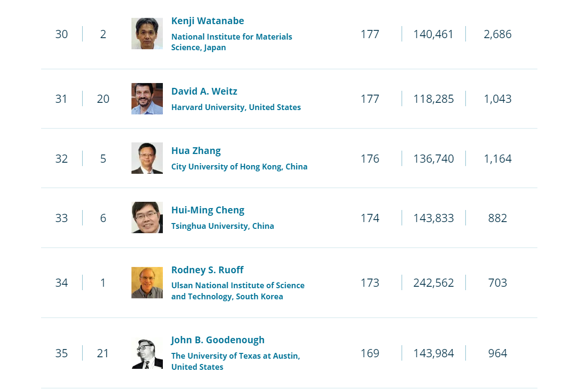Open Ulsan National Institute of Science link
Screen dimensions: 578x392
238,291
